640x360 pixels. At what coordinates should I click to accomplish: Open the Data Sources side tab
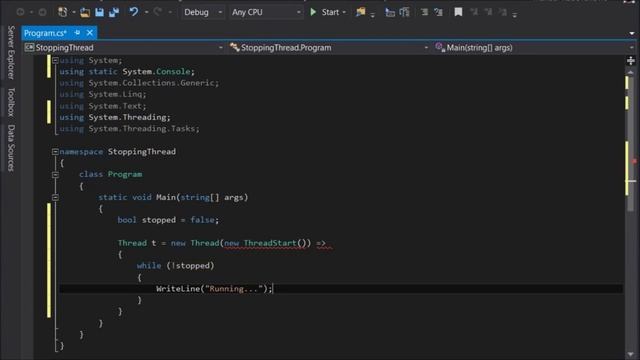(11, 148)
